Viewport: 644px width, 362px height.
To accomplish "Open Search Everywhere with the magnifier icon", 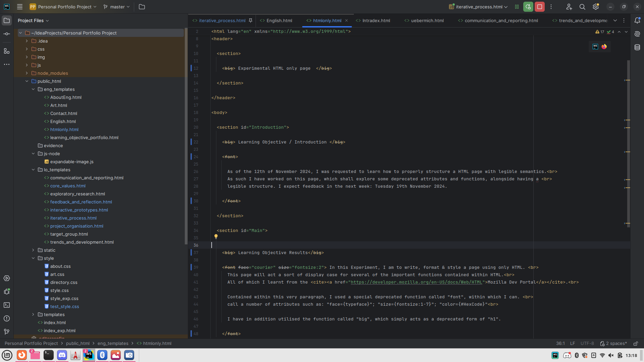I will coord(582,7).
